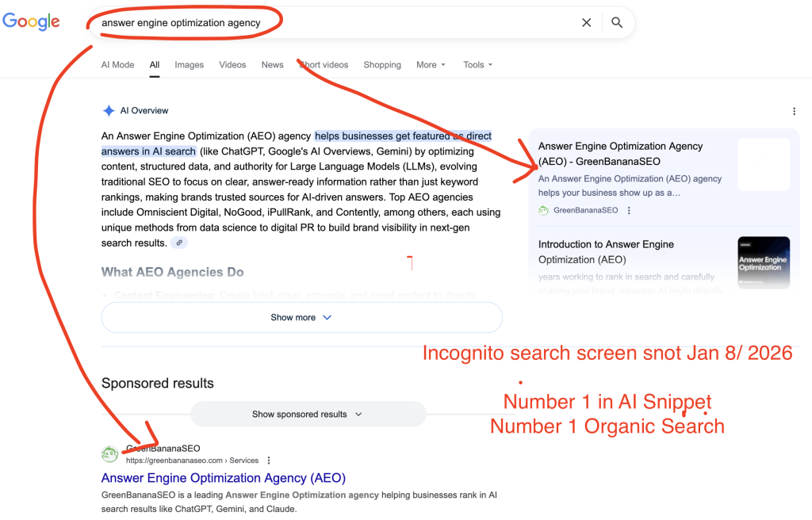Image resolution: width=812 pixels, height=520 pixels.
Task: Click the link chip after 'search results.'
Action: pos(179,243)
